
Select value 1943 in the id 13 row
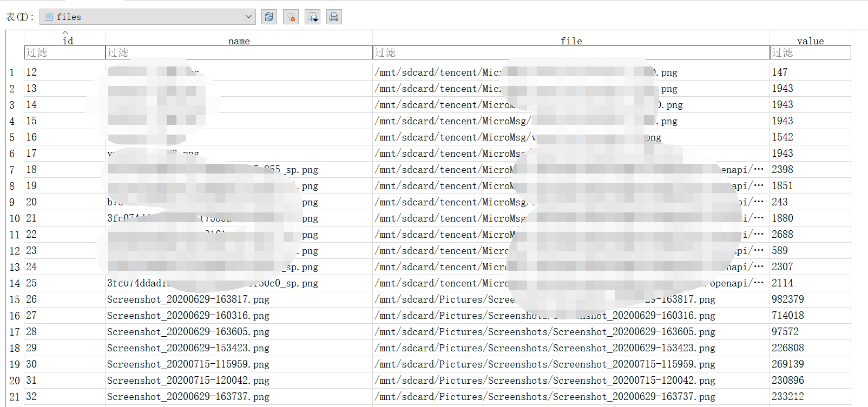pos(811,89)
